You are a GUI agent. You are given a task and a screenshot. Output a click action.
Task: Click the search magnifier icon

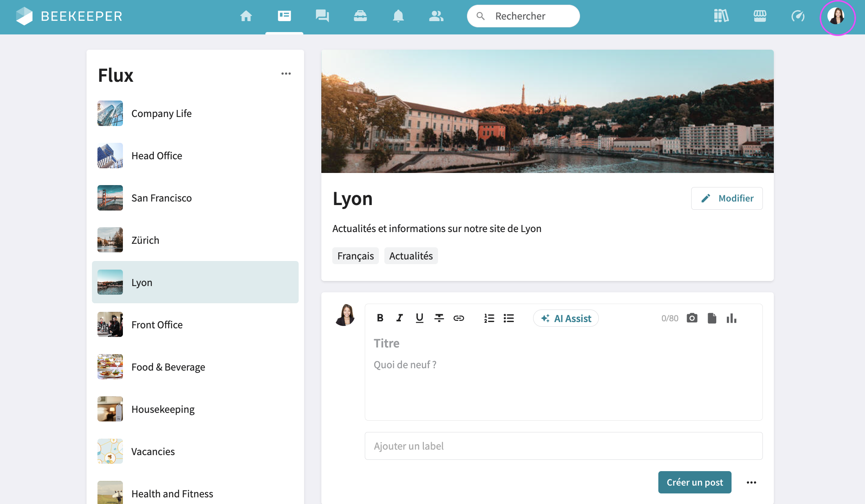click(481, 16)
